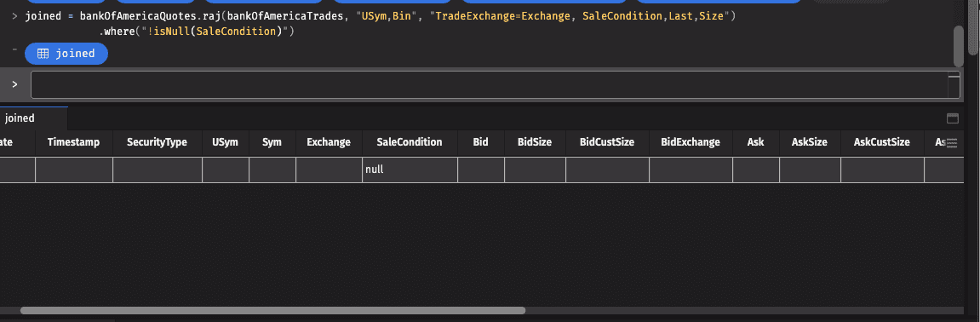Open the blue joined table button
The width and height of the screenshot is (980, 322).
[x=66, y=54]
